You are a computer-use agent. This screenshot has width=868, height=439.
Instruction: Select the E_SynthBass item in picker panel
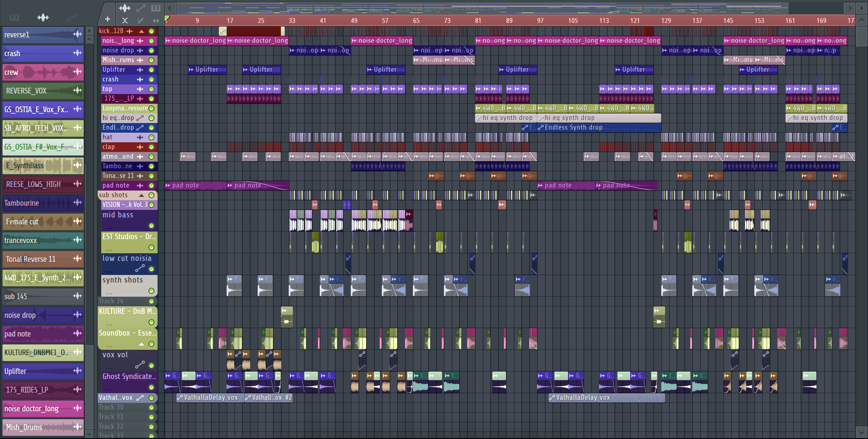(x=43, y=165)
